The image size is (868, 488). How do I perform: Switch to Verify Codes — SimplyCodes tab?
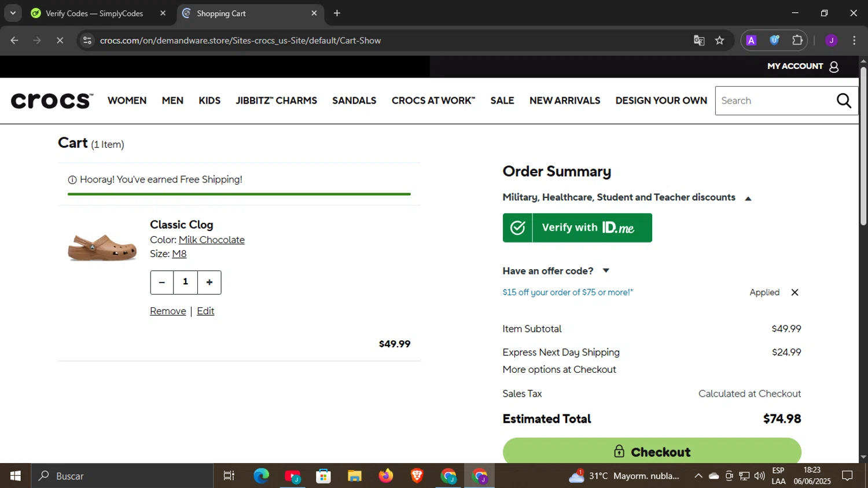coord(94,13)
